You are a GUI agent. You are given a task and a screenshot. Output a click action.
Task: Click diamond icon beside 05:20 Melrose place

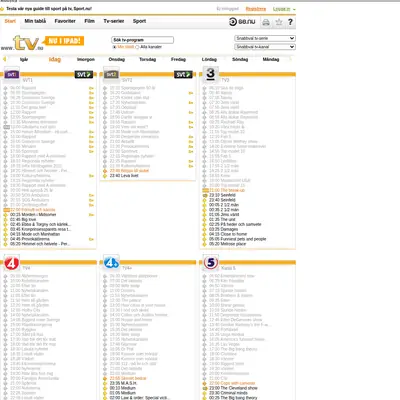[x=205, y=244]
